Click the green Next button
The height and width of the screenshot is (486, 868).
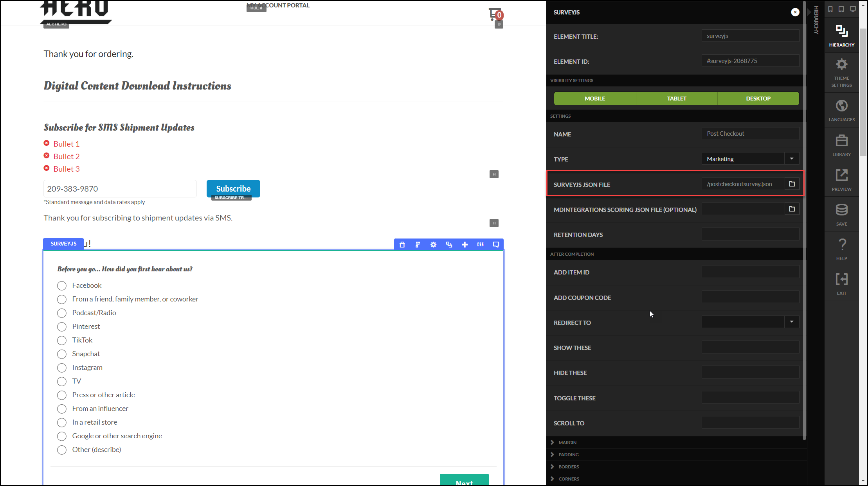464,480
